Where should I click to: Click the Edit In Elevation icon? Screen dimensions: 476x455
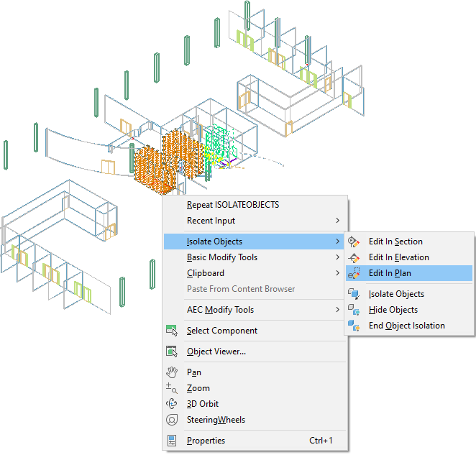(354, 258)
